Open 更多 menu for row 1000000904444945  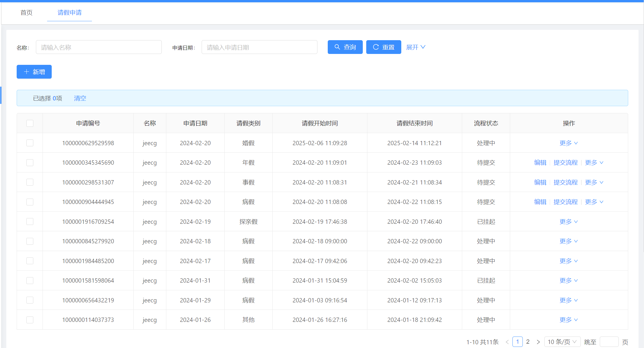pos(594,202)
